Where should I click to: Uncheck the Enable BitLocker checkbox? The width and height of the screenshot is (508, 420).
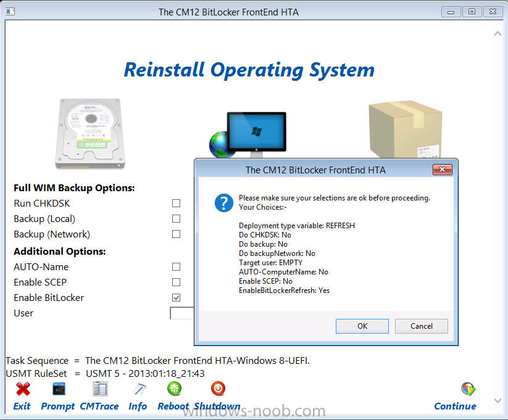click(x=177, y=298)
